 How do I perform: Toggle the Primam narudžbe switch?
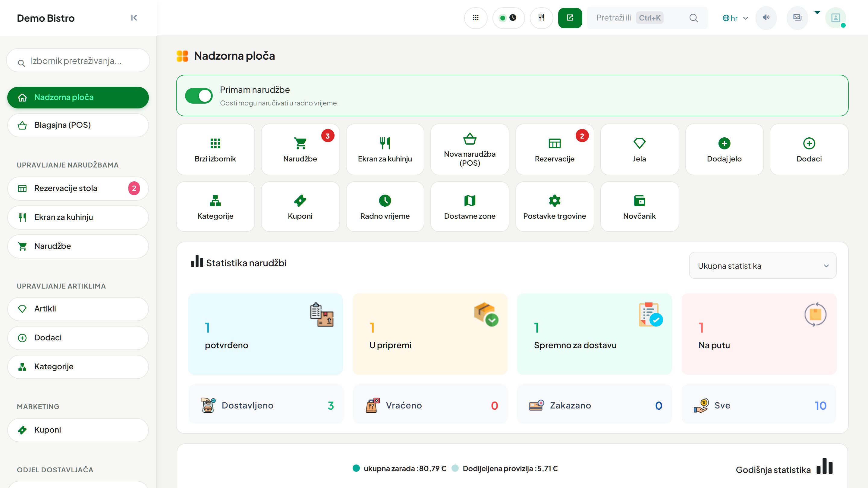[199, 96]
